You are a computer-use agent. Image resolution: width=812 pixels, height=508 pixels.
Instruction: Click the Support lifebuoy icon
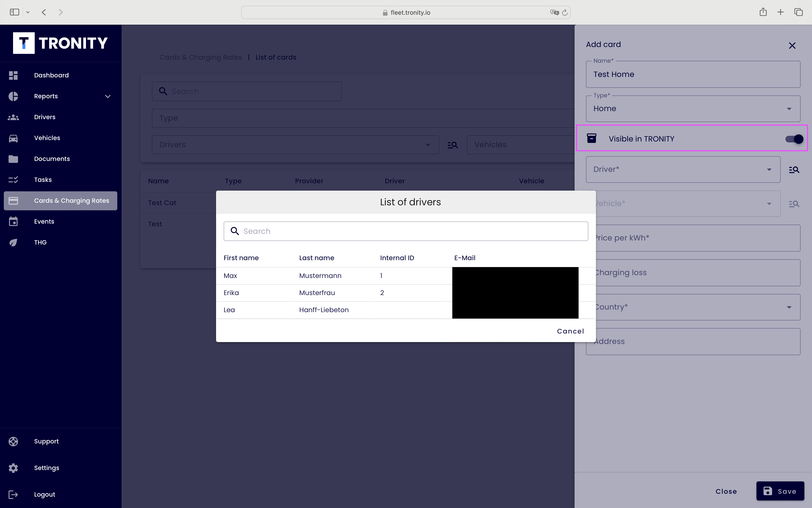13,442
